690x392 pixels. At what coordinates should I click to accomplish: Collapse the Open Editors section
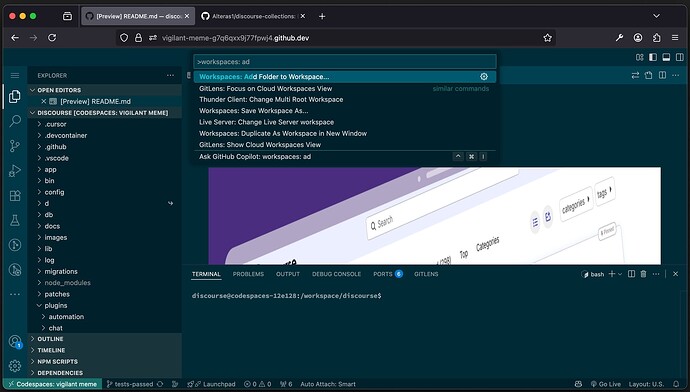coord(105,90)
